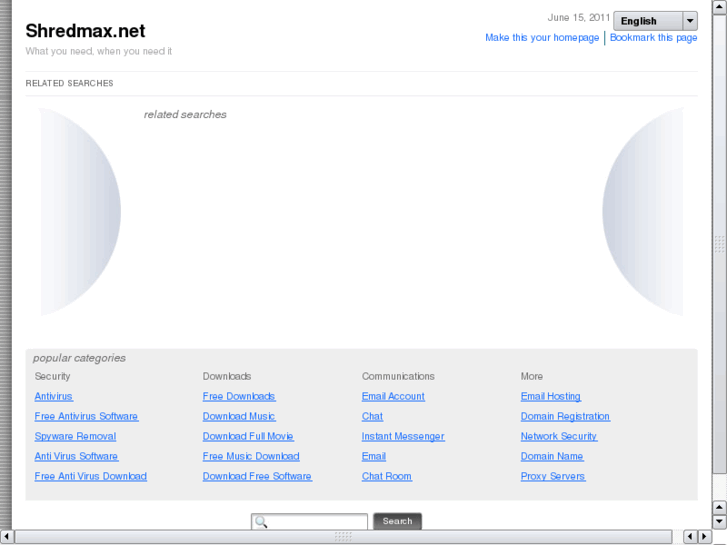Open Network Security link
This screenshot has width=727, height=545.
(559, 436)
